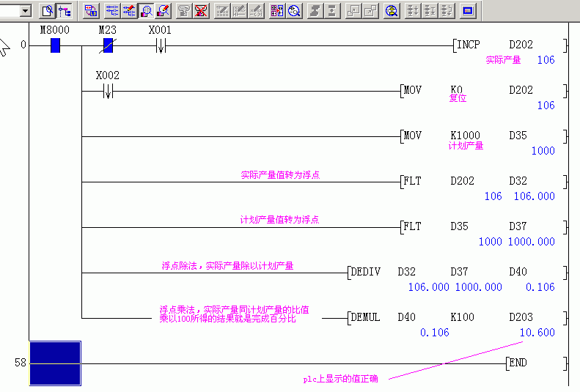Viewport: 580px width, 392px height.
Task: Click the second greyed ladder-arrow icon
Action: click(x=430, y=11)
